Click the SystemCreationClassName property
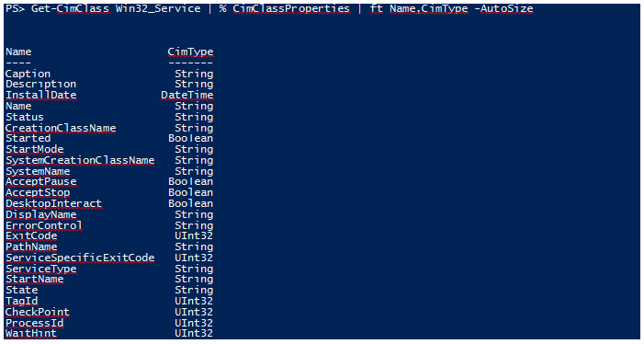 tap(80, 160)
